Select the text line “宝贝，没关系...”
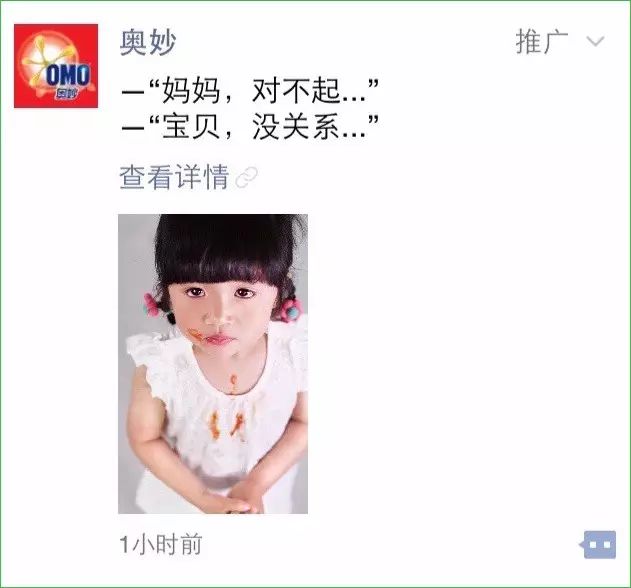This screenshot has width=631, height=588. click(x=250, y=126)
